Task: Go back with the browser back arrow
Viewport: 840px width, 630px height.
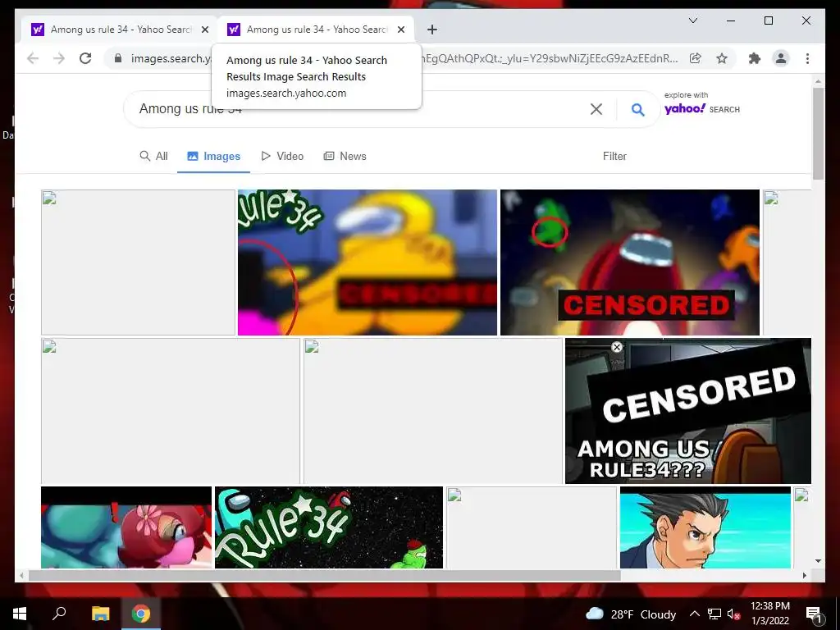Action: (33, 58)
